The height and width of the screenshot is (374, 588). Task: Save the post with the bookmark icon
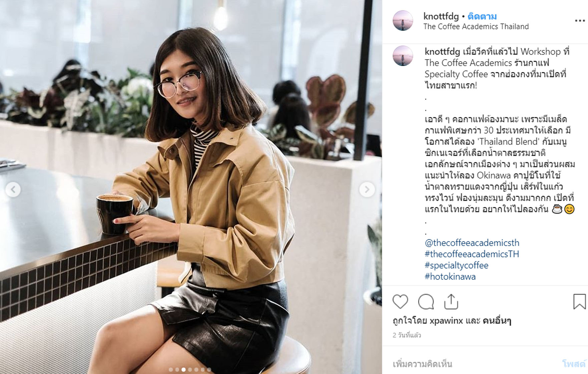point(579,301)
